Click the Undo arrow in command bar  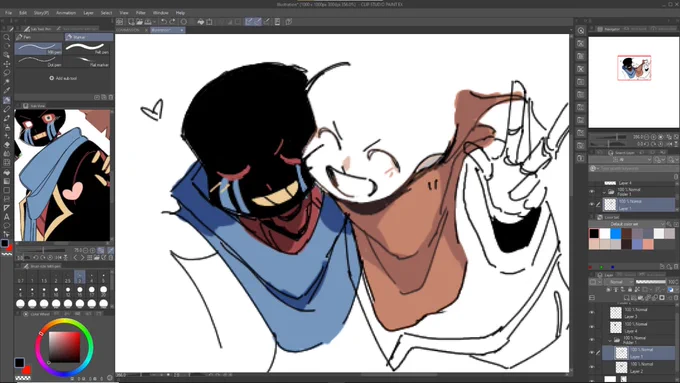(163, 22)
